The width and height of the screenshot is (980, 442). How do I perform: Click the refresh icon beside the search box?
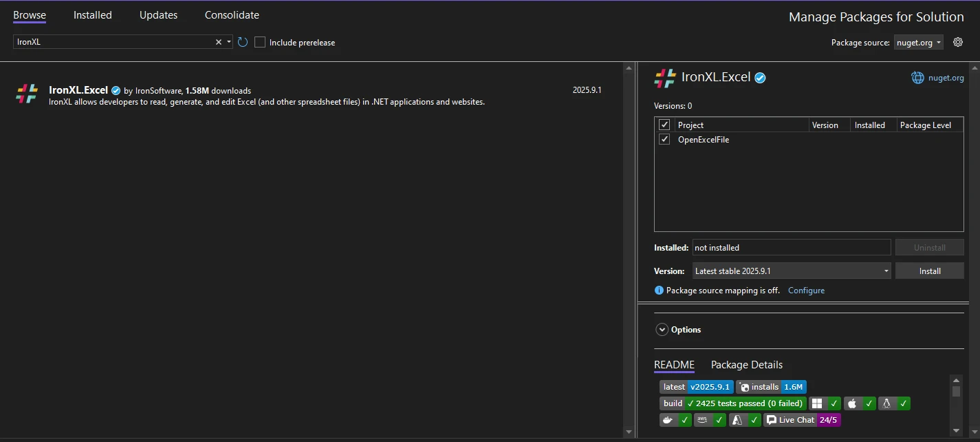243,42
